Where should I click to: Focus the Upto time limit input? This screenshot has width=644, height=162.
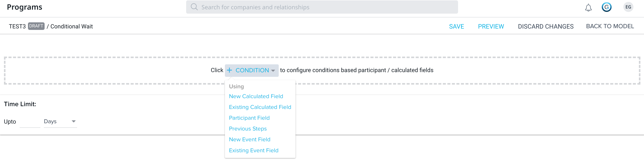(x=30, y=122)
